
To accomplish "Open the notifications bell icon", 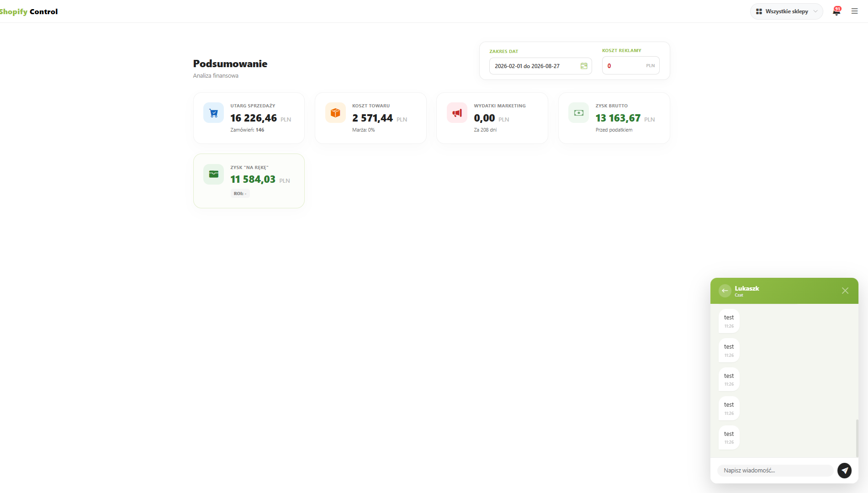I will point(836,11).
